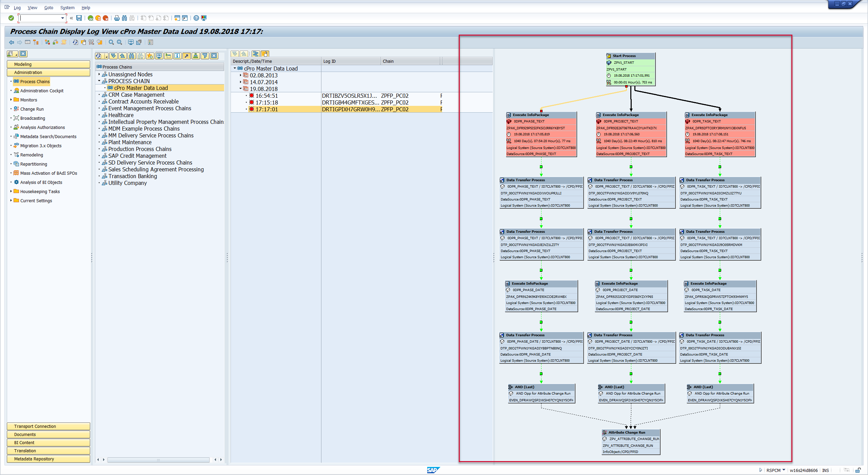Click the Save disk icon
Screen dimensions: 868x475
pos(79,18)
